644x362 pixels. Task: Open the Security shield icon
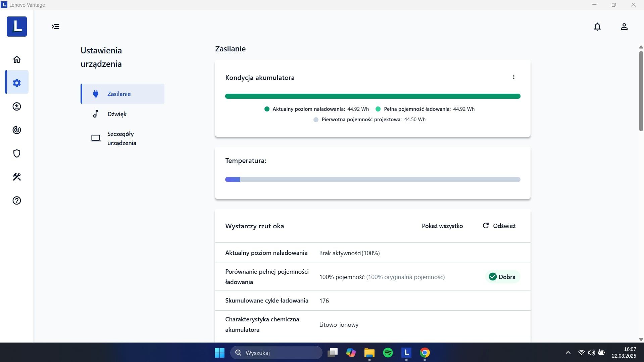[x=17, y=153]
